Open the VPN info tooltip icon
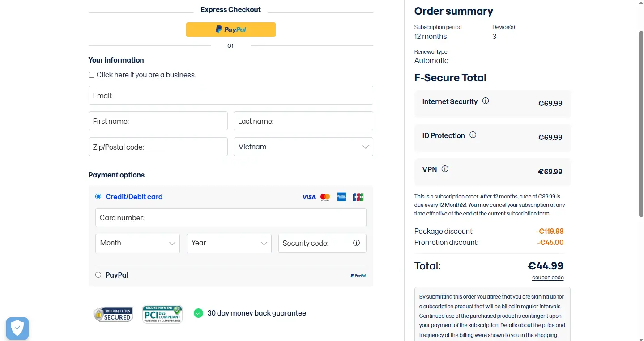The image size is (644, 341). pyautogui.click(x=445, y=169)
